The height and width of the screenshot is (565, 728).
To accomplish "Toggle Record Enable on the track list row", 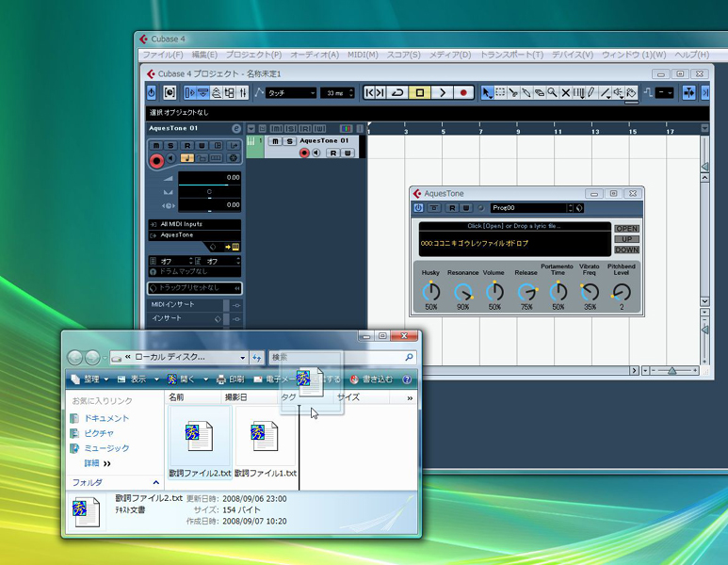I will point(304,153).
